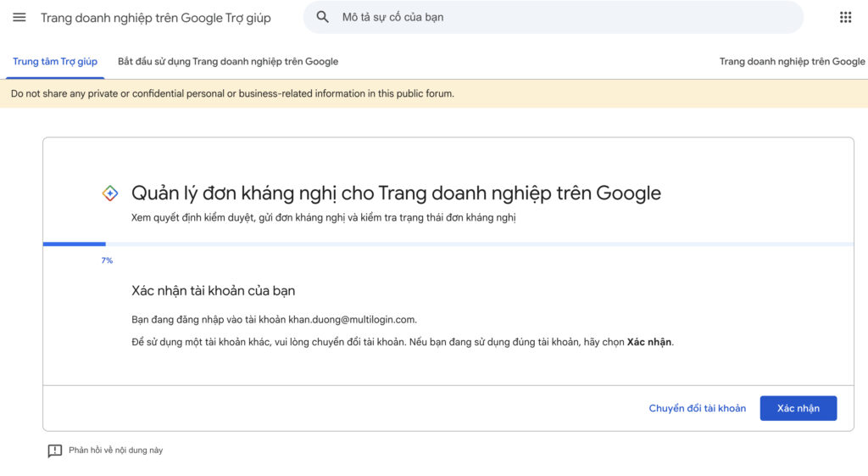Click the Xác nhận tài khoản của bạn heading
The width and height of the screenshot is (868, 476).
point(213,291)
